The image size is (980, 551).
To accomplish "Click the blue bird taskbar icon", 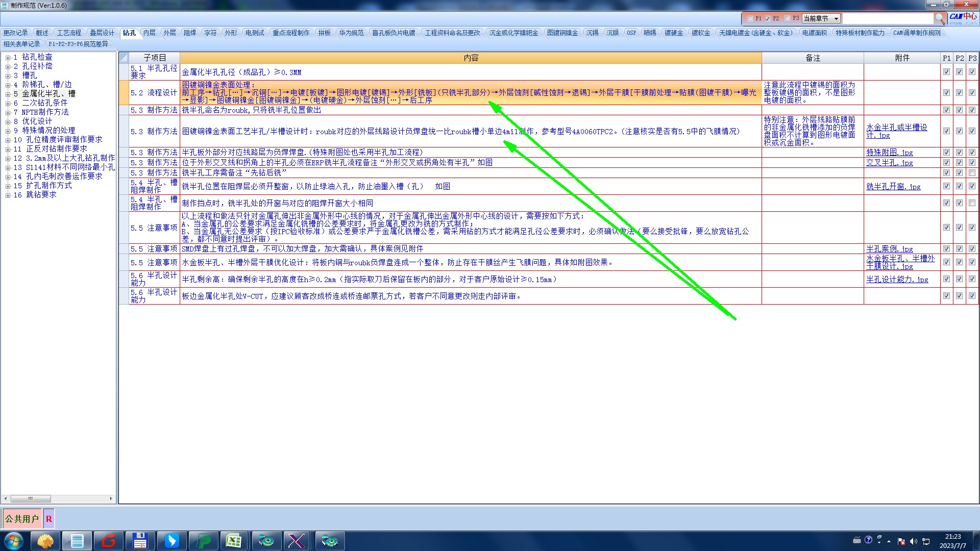I will (171, 541).
